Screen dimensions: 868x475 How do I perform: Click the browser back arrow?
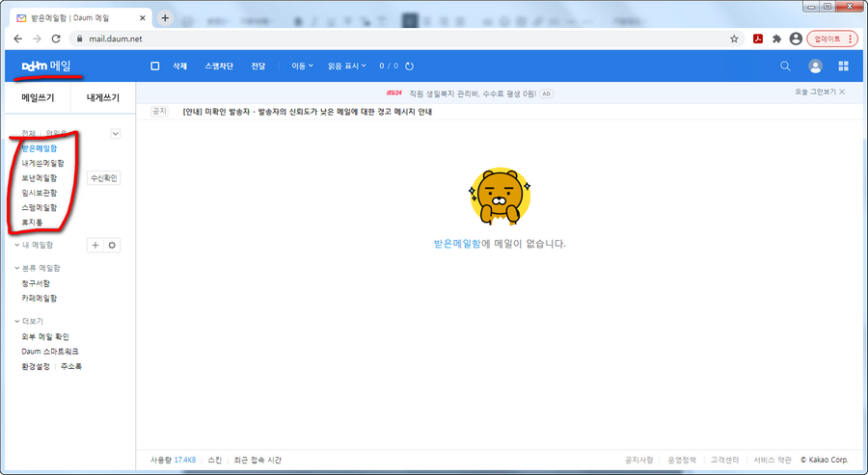[17, 39]
